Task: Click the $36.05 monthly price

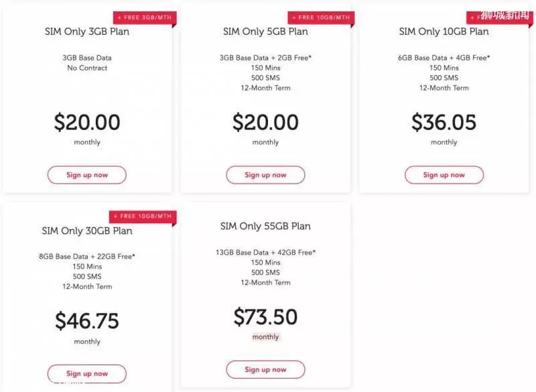Action: click(x=444, y=123)
